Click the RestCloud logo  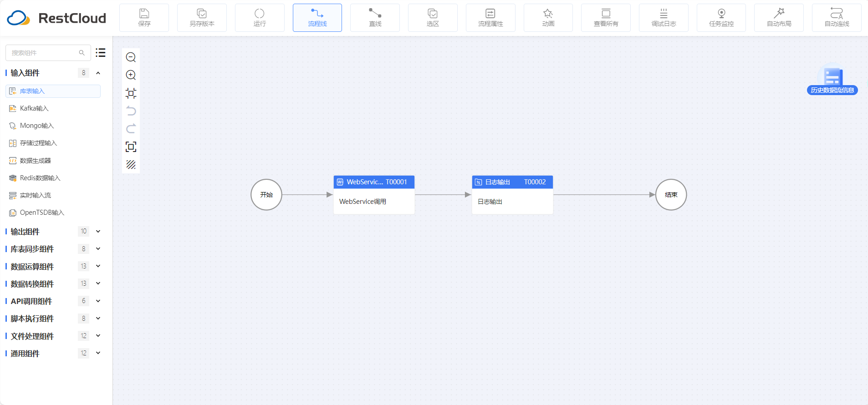[56, 18]
